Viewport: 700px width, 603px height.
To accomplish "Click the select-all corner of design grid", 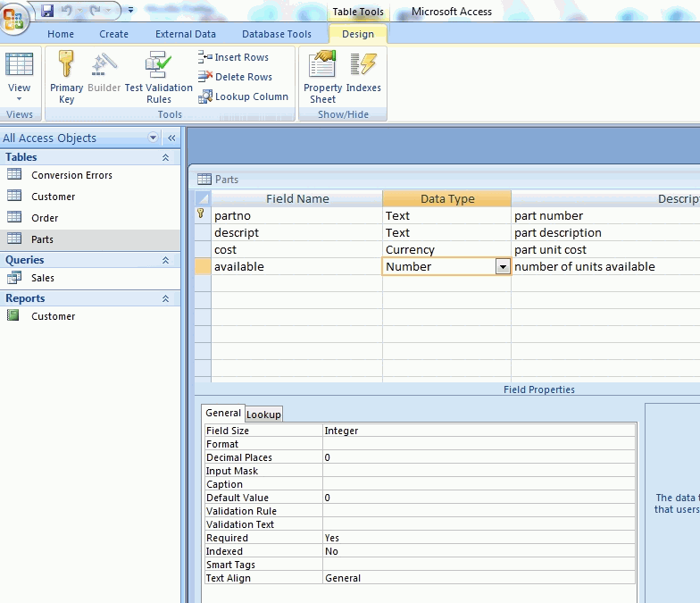I will pos(203,198).
